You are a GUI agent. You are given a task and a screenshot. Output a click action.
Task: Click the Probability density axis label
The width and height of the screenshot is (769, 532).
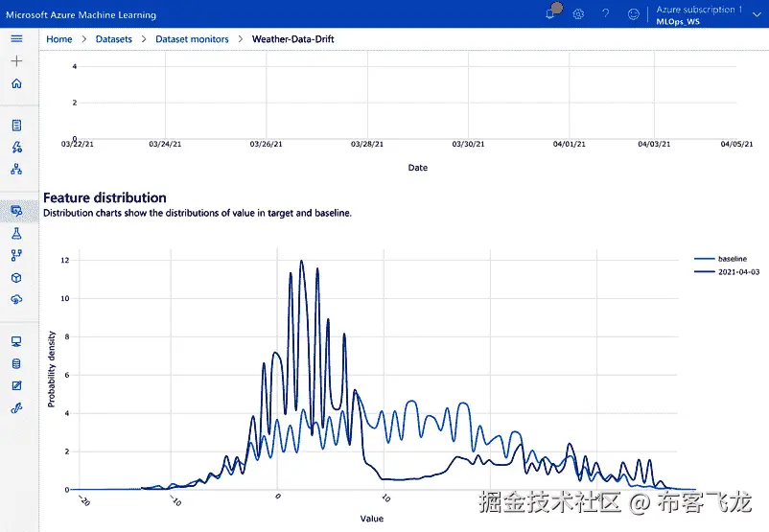pyautogui.click(x=51, y=369)
